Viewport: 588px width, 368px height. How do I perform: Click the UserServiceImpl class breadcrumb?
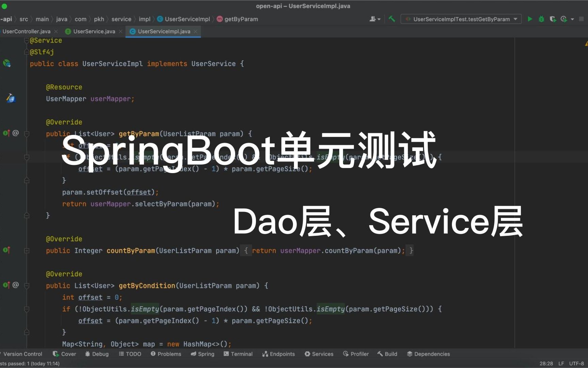(184, 19)
